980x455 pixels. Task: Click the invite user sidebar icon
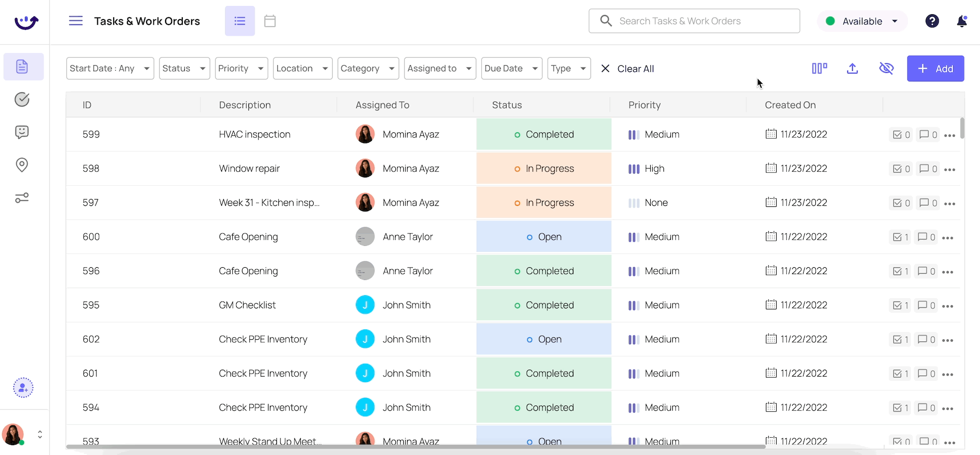(x=23, y=388)
